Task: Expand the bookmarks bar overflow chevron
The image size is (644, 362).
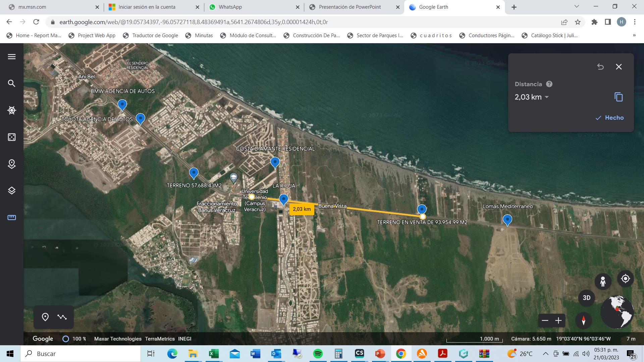Action: click(634, 35)
